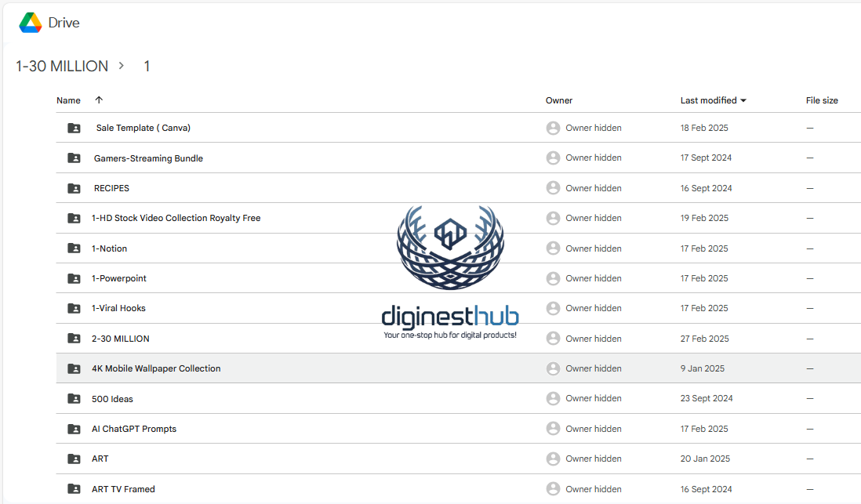The image size is (861, 504).
Task: Select the 1-HD Stock Video Collection folder
Action: point(176,218)
